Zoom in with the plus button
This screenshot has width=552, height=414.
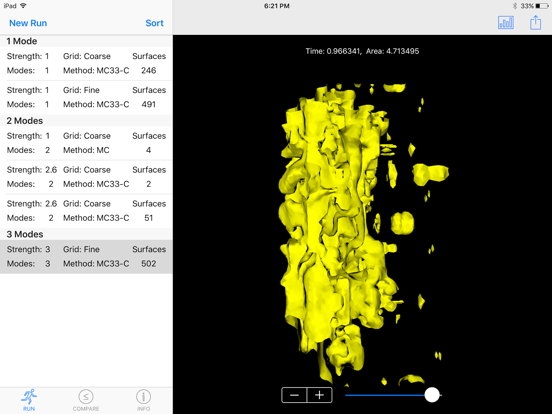click(x=320, y=395)
